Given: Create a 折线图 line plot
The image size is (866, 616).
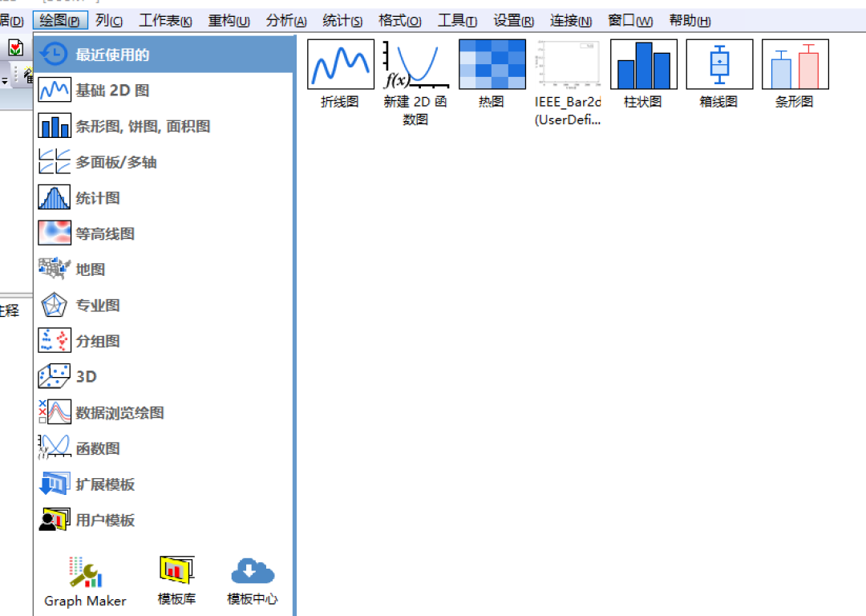Looking at the screenshot, I should pyautogui.click(x=340, y=74).
